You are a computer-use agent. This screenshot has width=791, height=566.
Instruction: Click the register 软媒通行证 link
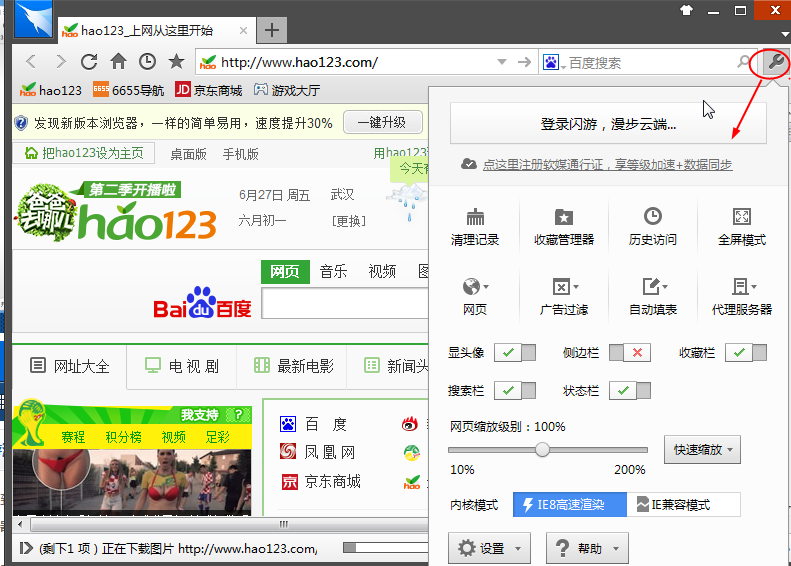(607, 164)
